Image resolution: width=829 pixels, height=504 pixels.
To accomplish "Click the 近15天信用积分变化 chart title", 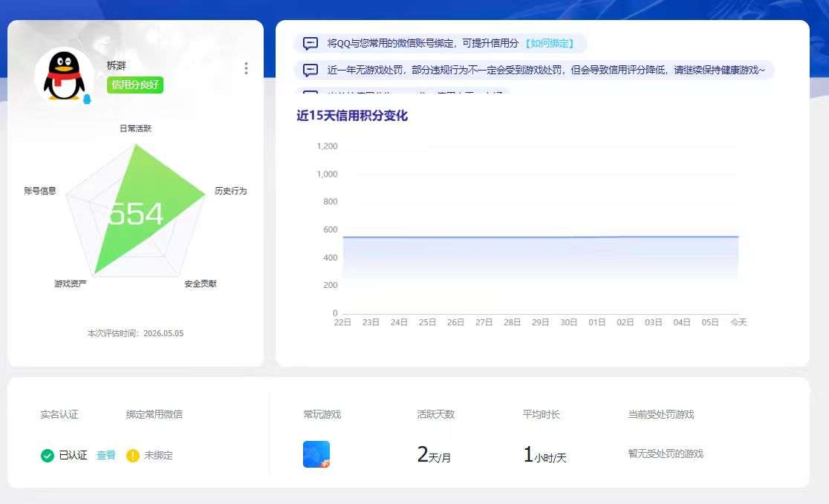I will pyautogui.click(x=352, y=116).
